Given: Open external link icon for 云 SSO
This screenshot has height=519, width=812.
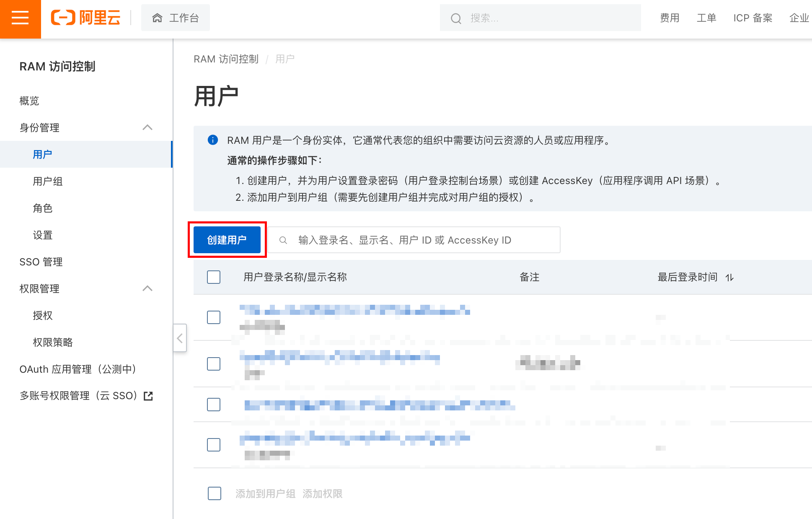Looking at the screenshot, I should 148,396.
